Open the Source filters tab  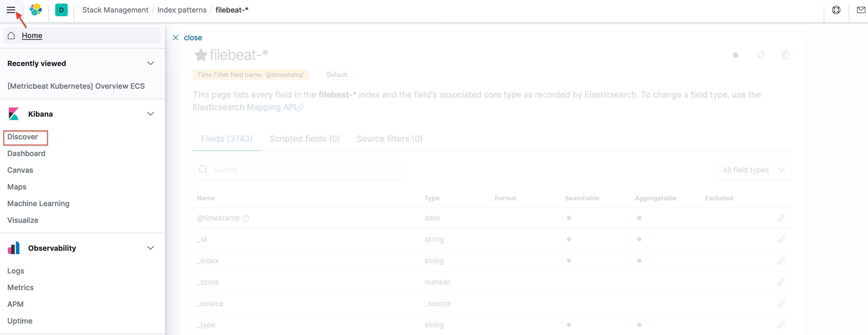coord(389,138)
